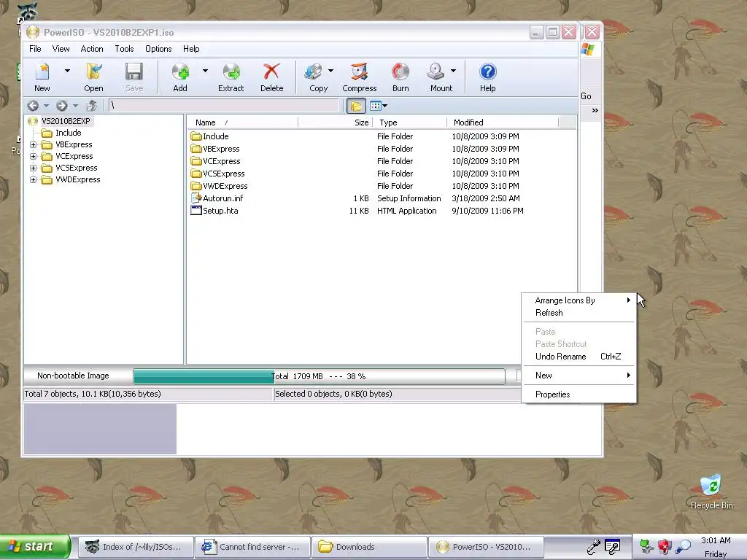The image size is (747, 560).
Task: Sort by the Size column header
Action: (336, 122)
